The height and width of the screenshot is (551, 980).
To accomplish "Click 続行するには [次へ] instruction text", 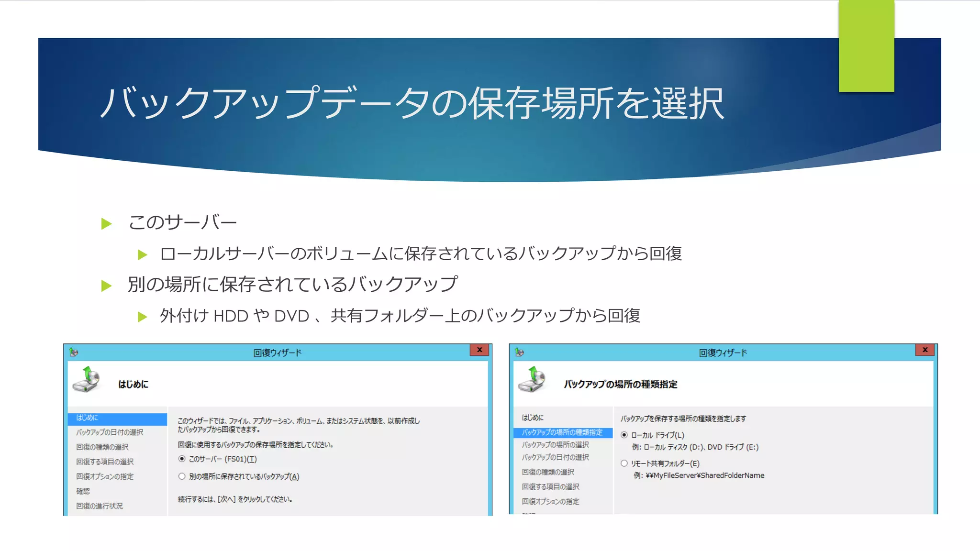I will click(x=235, y=499).
